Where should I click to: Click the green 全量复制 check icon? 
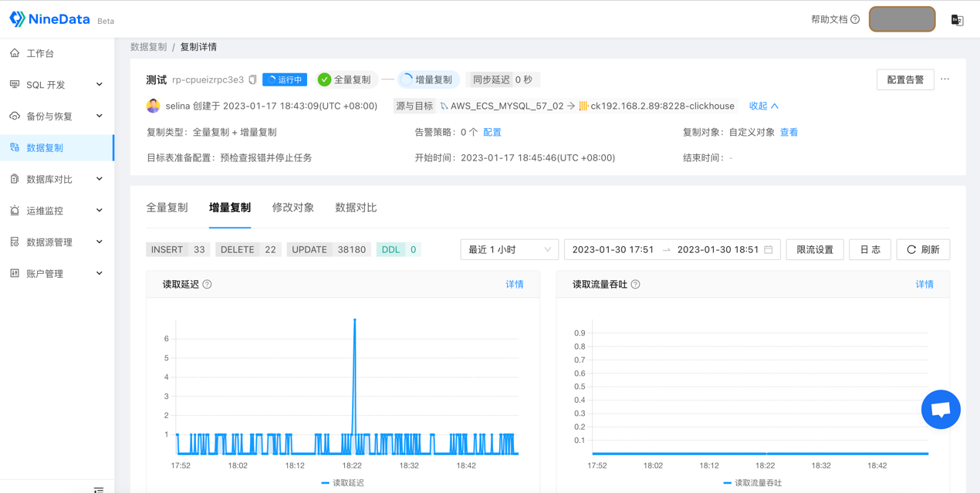(x=325, y=79)
